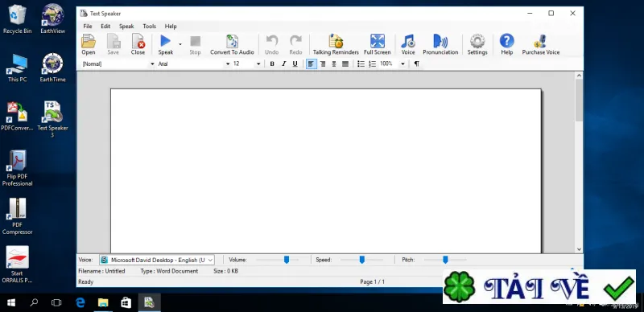
Task: Select the PDFConverter desktop icon
Action: 17,116
